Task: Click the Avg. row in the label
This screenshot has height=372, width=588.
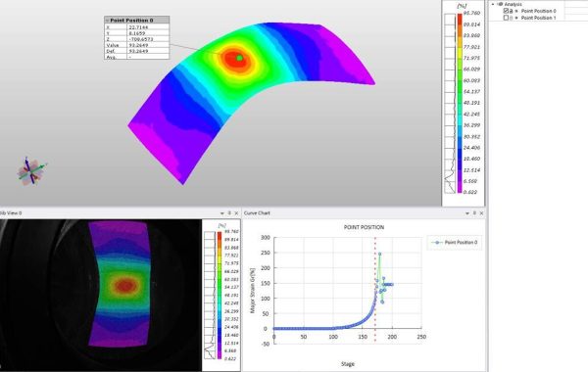Action: click(136, 57)
